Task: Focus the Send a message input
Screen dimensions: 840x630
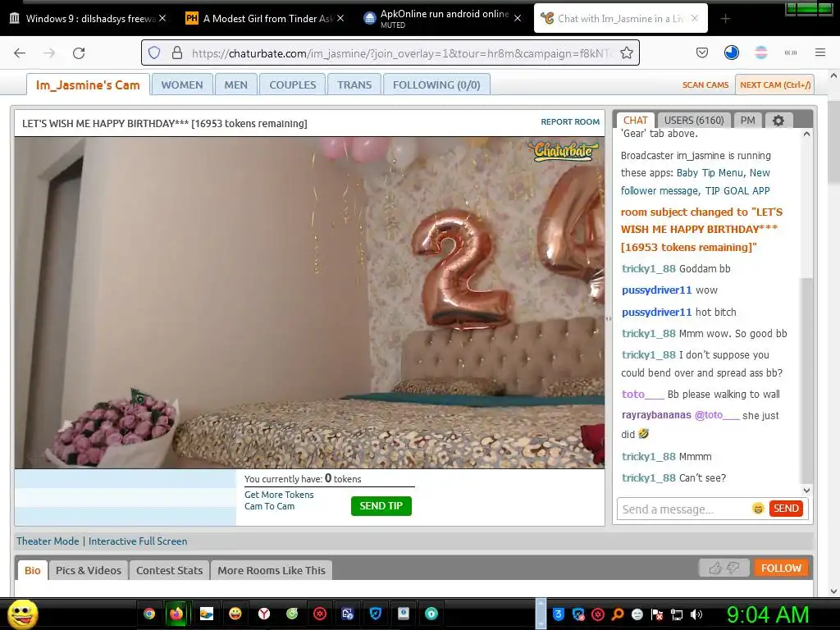Action: pos(683,509)
